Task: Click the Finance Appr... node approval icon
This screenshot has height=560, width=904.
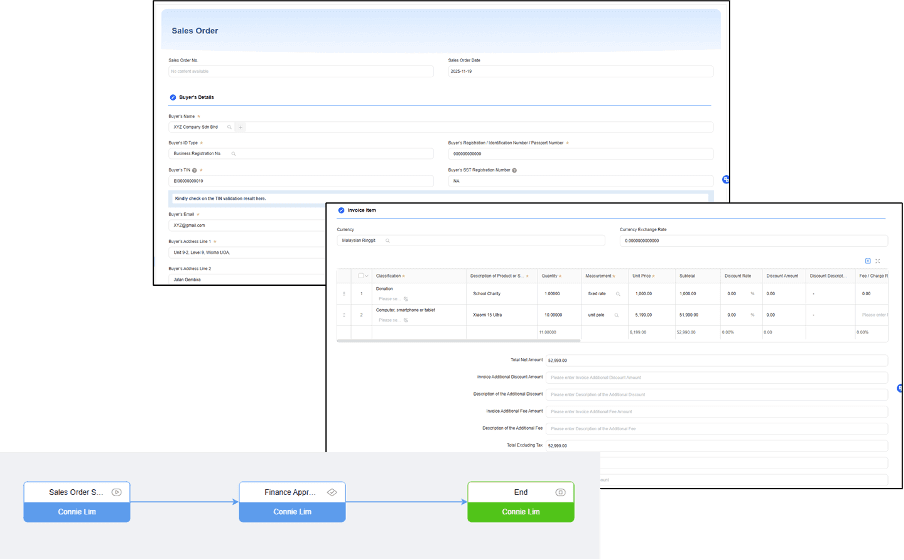Action: (332, 493)
